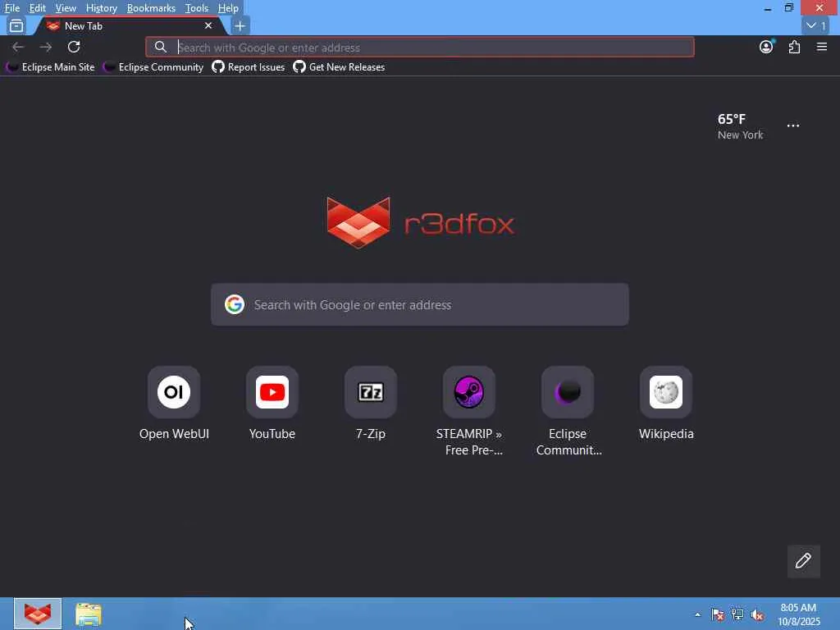The image size is (840, 630).
Task: Open a new tab with plus button
Action: 240,25
